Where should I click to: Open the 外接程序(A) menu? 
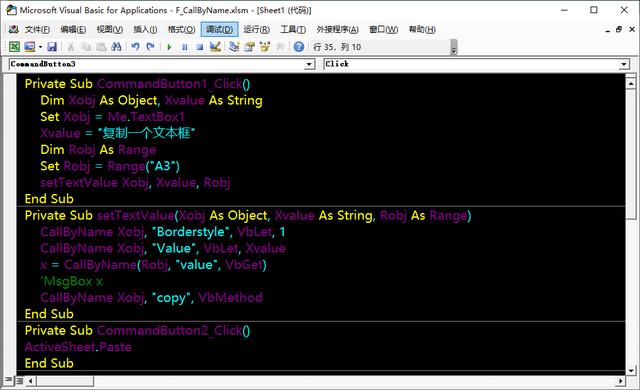tap(337, 29)
